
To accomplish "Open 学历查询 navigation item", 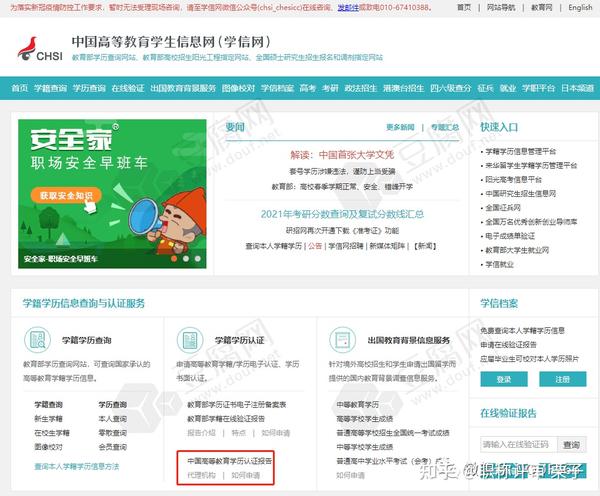I will tap(89, 88).
